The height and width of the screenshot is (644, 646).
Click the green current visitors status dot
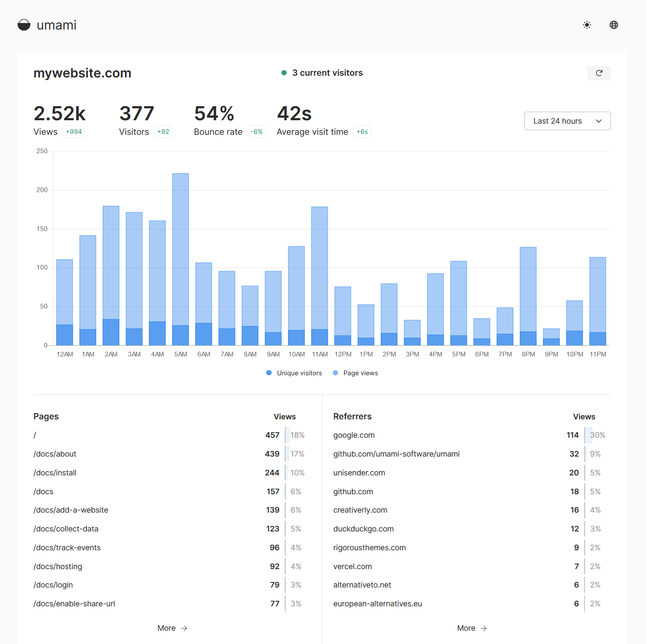284,73
